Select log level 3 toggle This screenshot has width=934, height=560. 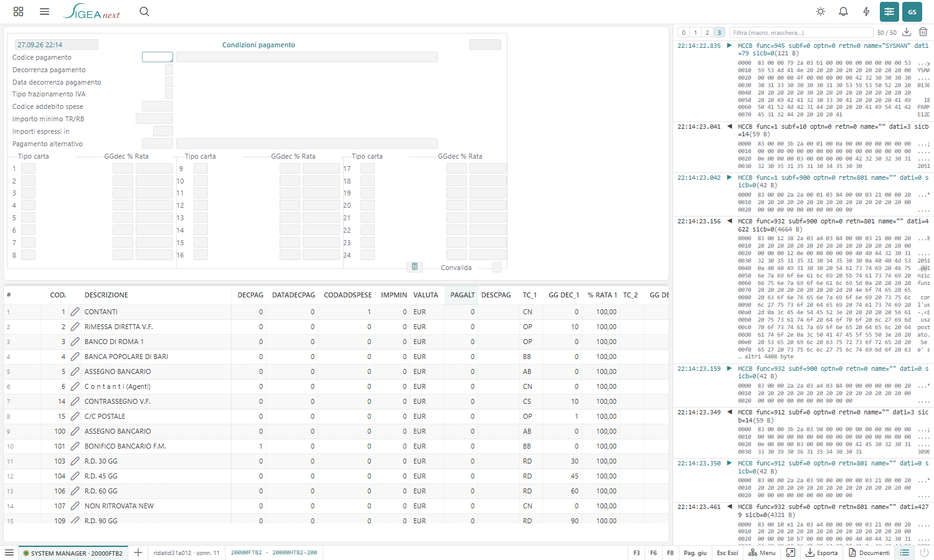(x=719, y=32)
